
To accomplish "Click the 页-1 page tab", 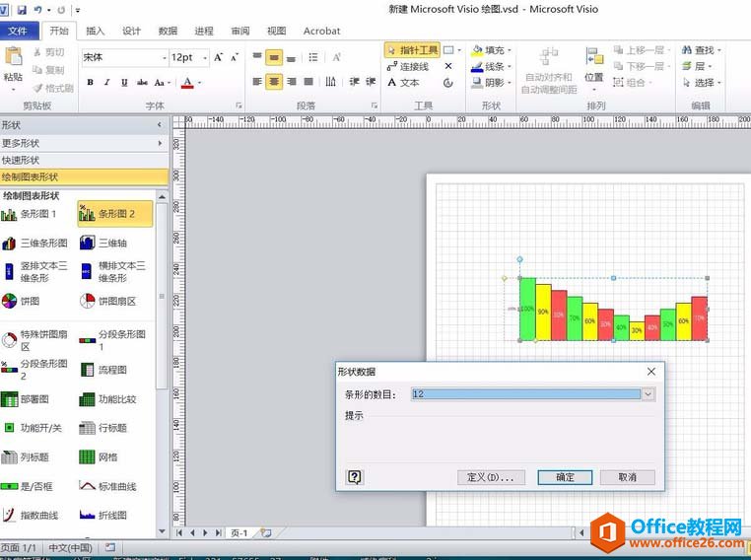I will [239, 532].
